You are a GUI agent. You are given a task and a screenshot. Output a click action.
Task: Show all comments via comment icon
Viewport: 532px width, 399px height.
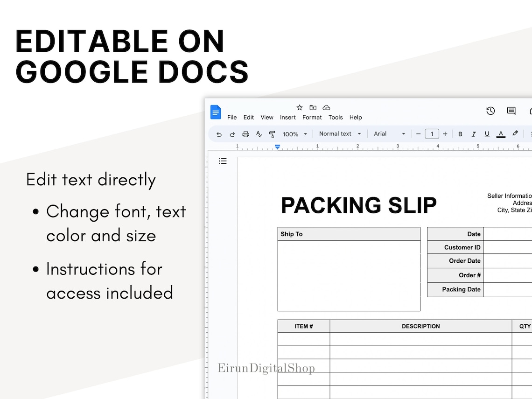click(x=511, y=111)
